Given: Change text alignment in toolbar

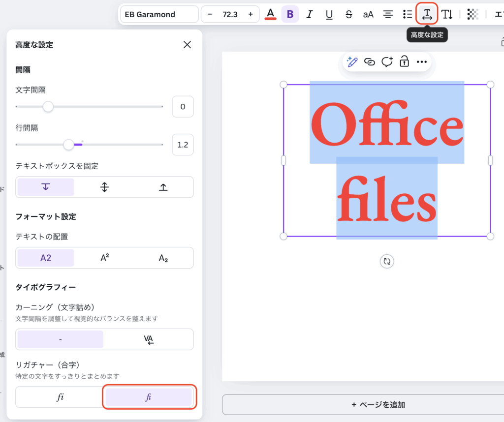Looking at the screenshot, I should pos(388,14).
